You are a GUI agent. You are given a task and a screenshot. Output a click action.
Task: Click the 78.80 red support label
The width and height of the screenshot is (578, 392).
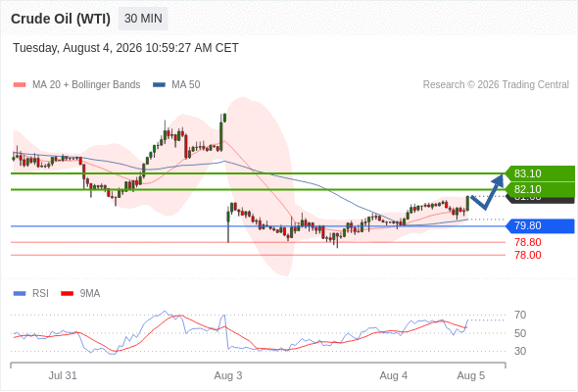click(528, 242)
